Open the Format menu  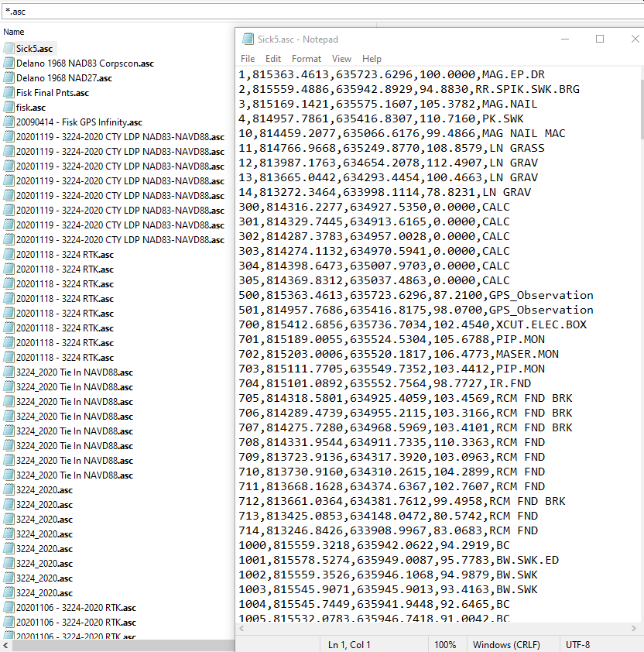(307, 58)
